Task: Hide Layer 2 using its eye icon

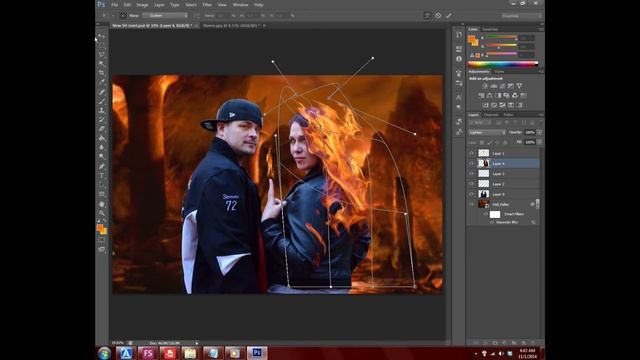Action: pos(471,184)
